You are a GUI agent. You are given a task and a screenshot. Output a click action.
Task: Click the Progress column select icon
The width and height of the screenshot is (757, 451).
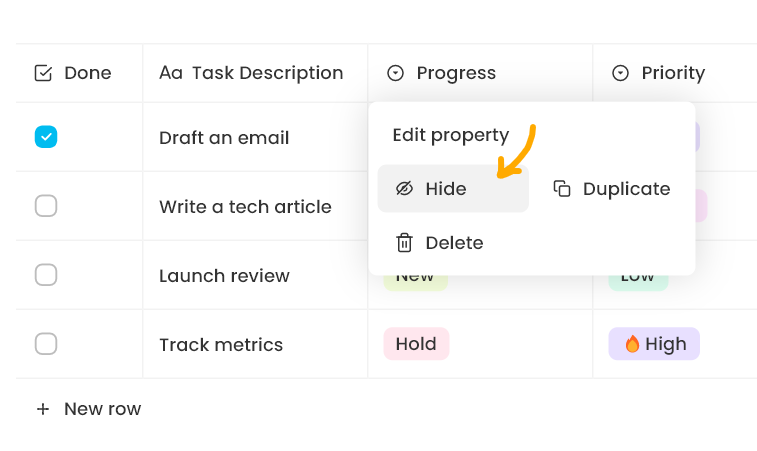click(x=395, y=73)
